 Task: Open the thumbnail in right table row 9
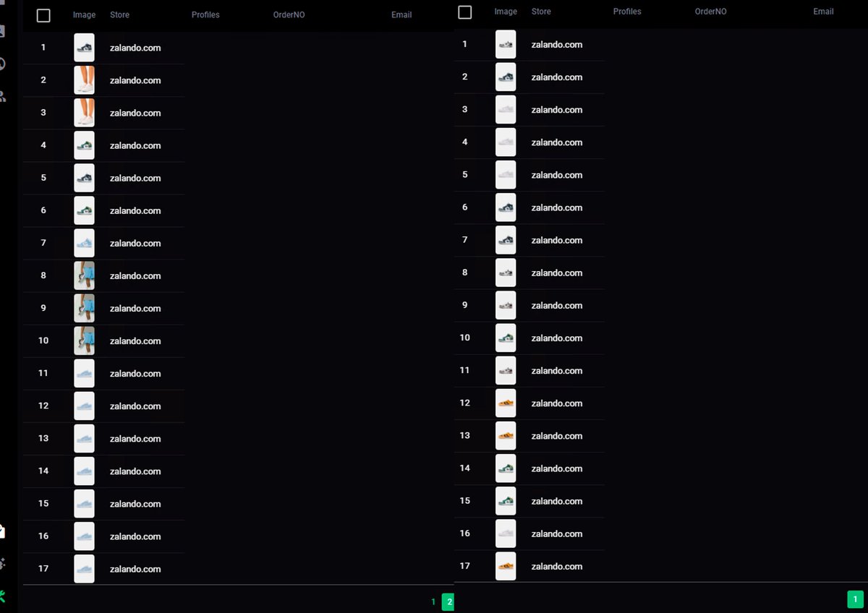[x=506, y=305]
